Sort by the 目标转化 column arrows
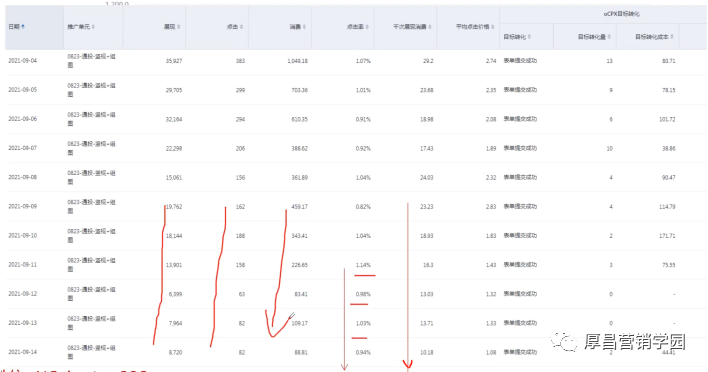The width and height of the screenshot is (708, 372). 529,37
